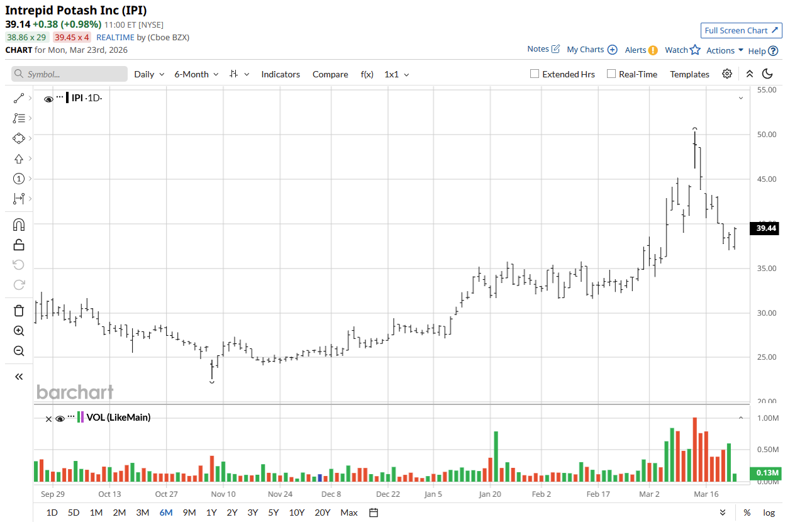
Task: Choose the arrow marker tool
Action: pos(19,158)
